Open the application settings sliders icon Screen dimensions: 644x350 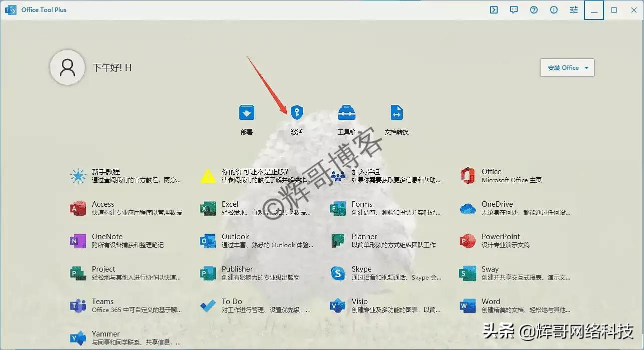coord(573,9)
